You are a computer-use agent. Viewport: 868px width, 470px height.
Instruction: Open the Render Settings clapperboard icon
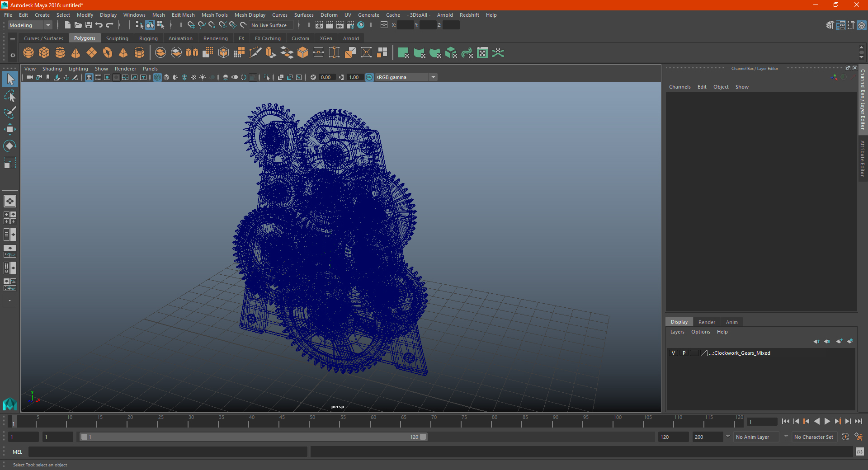point(350,25)
